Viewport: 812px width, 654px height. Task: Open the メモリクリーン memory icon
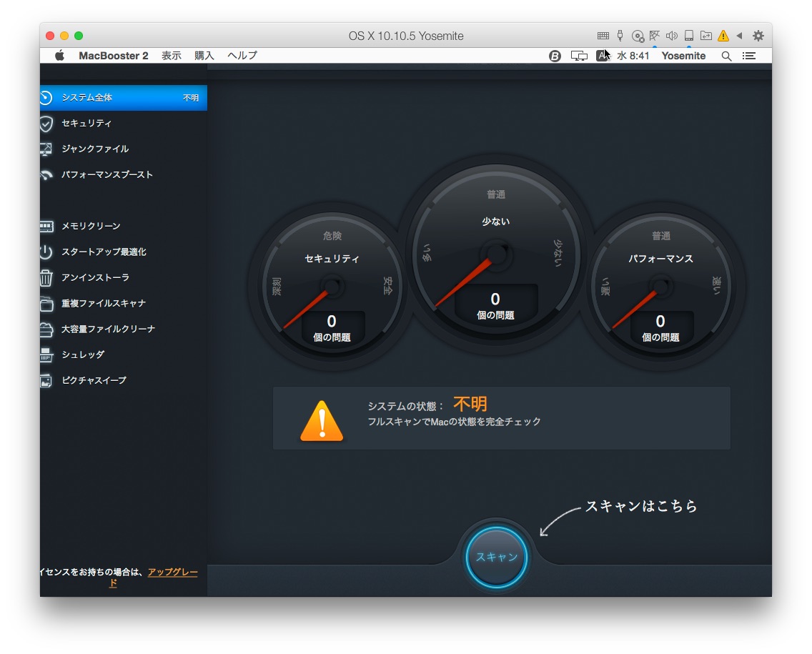click(46, 227)
